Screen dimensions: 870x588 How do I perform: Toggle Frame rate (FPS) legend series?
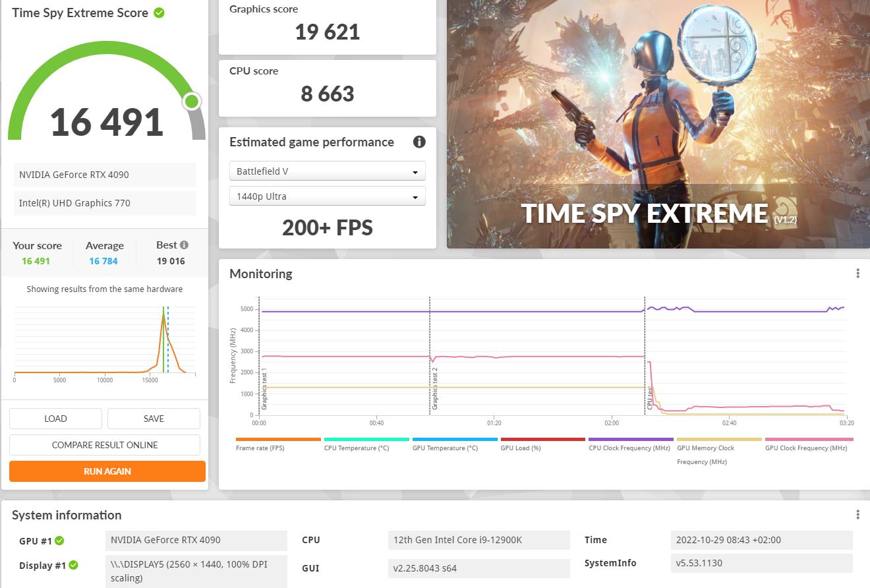click(278, 444)
